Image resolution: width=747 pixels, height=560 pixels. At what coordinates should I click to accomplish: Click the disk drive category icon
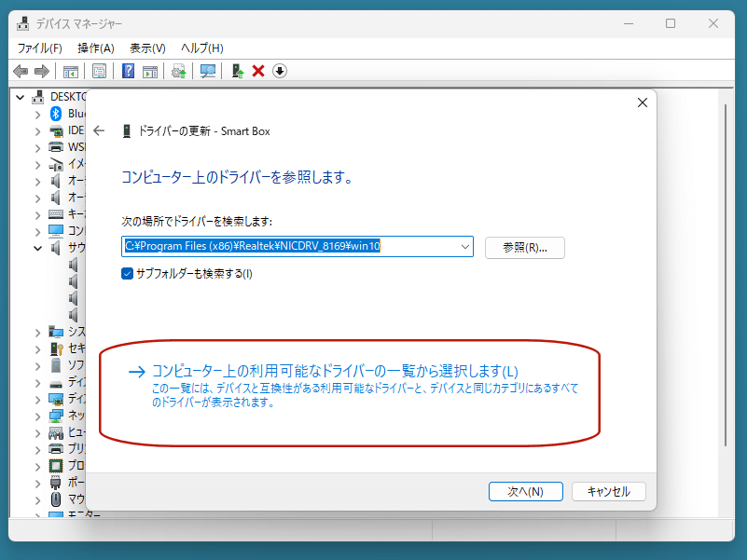point(56,384)
